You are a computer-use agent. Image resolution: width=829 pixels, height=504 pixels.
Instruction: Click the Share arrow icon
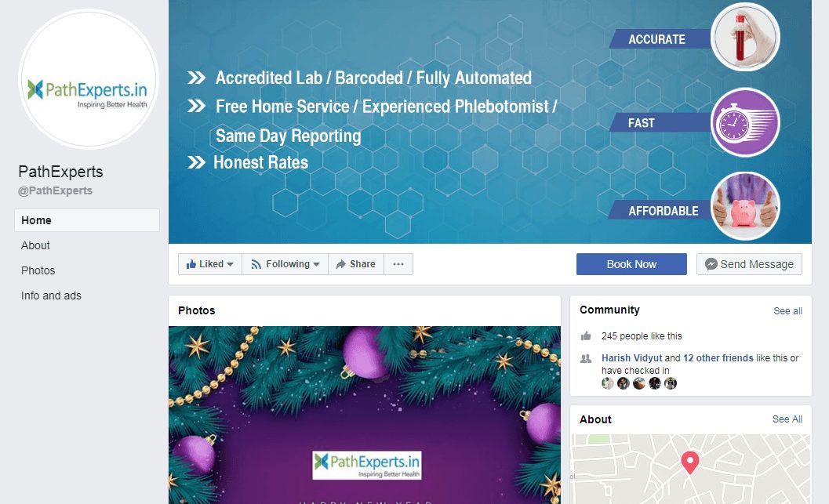341,264
